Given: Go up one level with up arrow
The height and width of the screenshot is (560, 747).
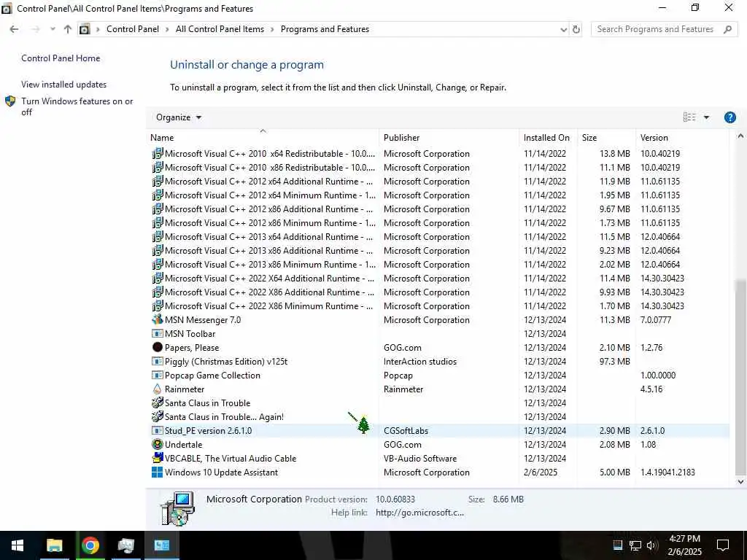Looking at the screenshot, I should coord(68,29).
